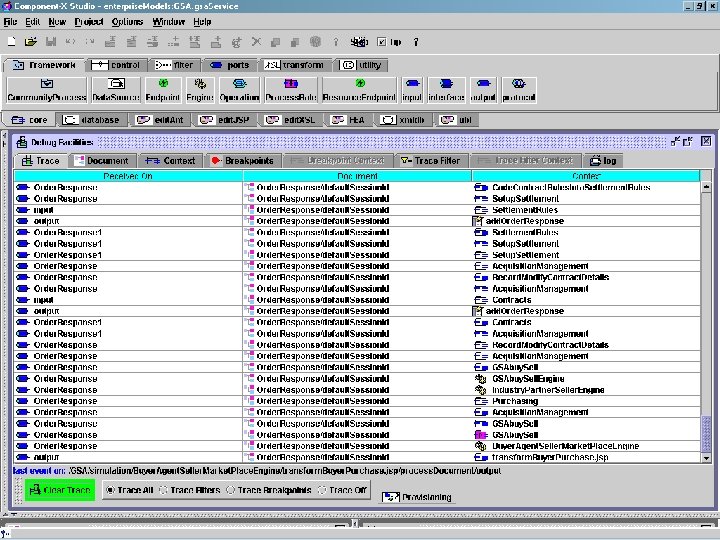Select the CommunityProcess component
Viewport: 720px width, 540px height.
46,90
